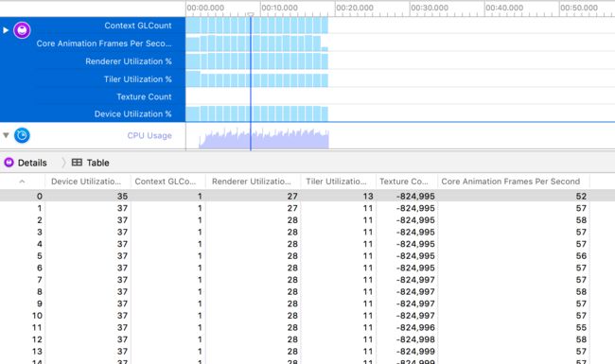The width and height of the screenshot is (615, 364).
Task: Click Context GLCount value 1 in row 3
Action: click(x=200, y=232)
